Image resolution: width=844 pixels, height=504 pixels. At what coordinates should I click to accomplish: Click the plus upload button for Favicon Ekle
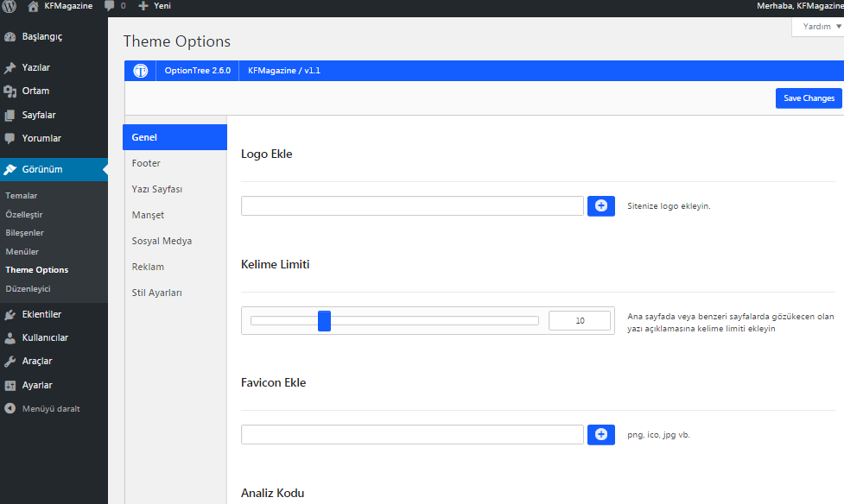point(600,435)
